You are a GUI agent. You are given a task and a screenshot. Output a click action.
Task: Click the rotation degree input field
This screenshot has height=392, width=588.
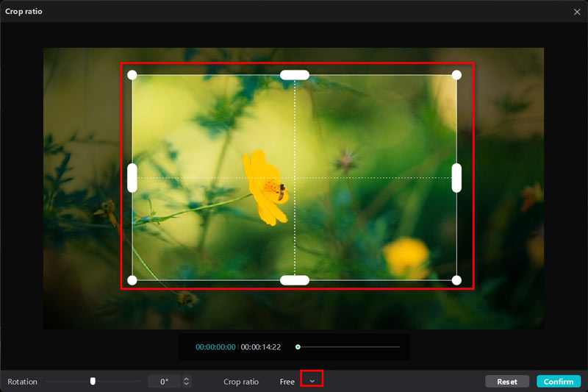click(x=163, y=382)
